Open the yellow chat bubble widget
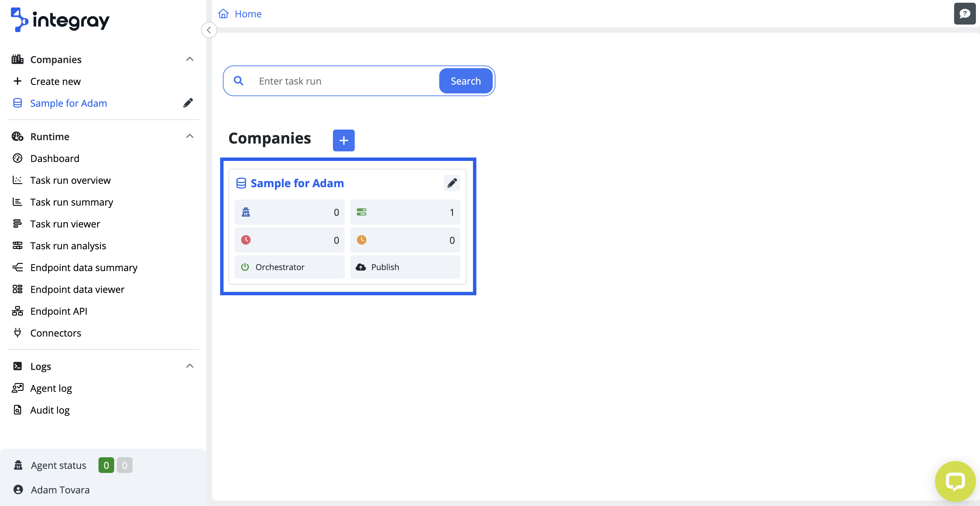The height and width of the screenshot is (506, 980). click(x=955, y=481)
